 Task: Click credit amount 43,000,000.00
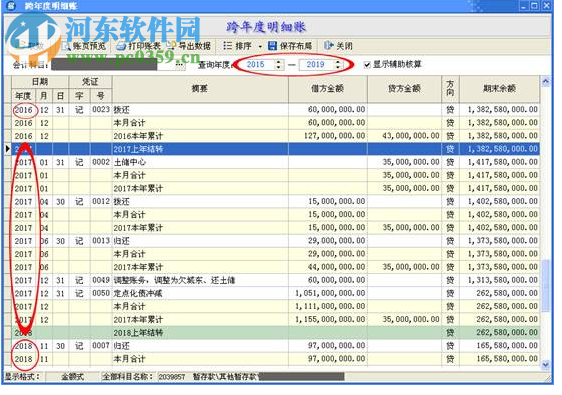point(411,136)
